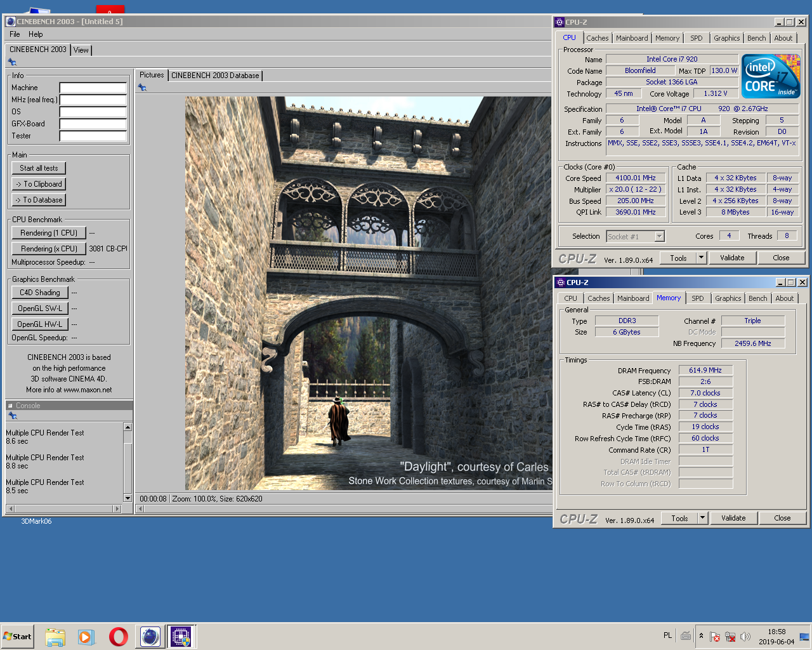
Task: Click the pin icon under the Pictures tab
Action: (142, 88)
